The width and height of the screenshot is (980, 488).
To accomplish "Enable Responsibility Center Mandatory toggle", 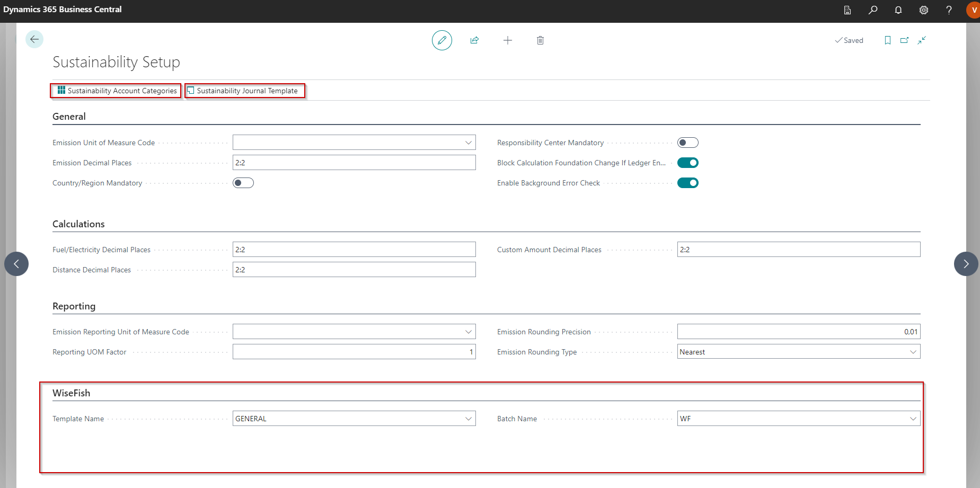I will click(687, 143).
